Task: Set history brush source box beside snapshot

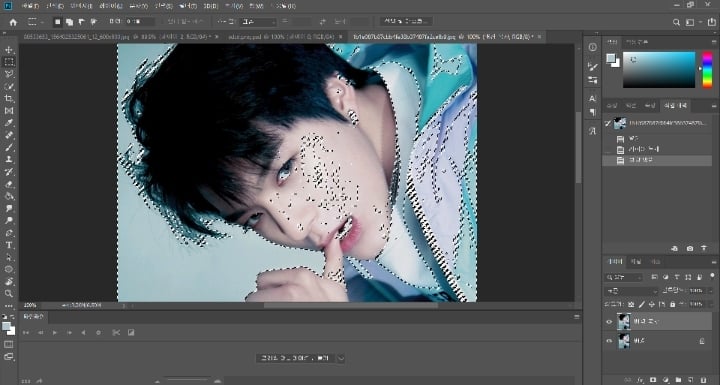Action: tap(608, 123)
